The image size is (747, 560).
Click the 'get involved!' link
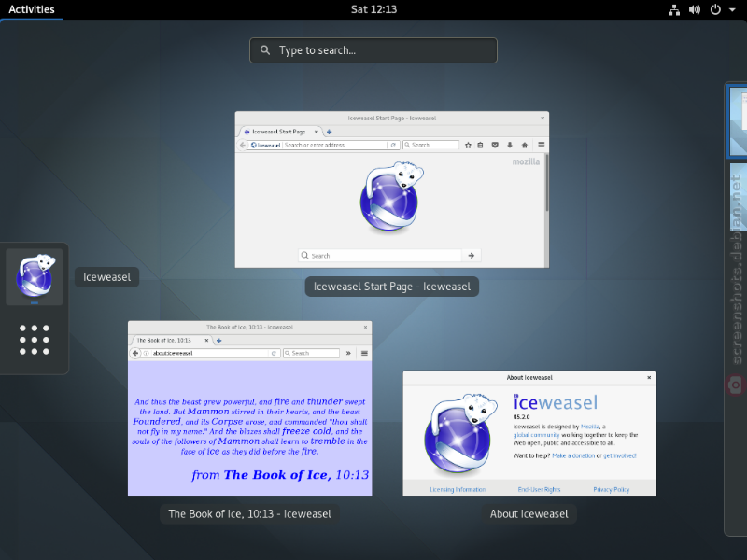click(620, 455)
